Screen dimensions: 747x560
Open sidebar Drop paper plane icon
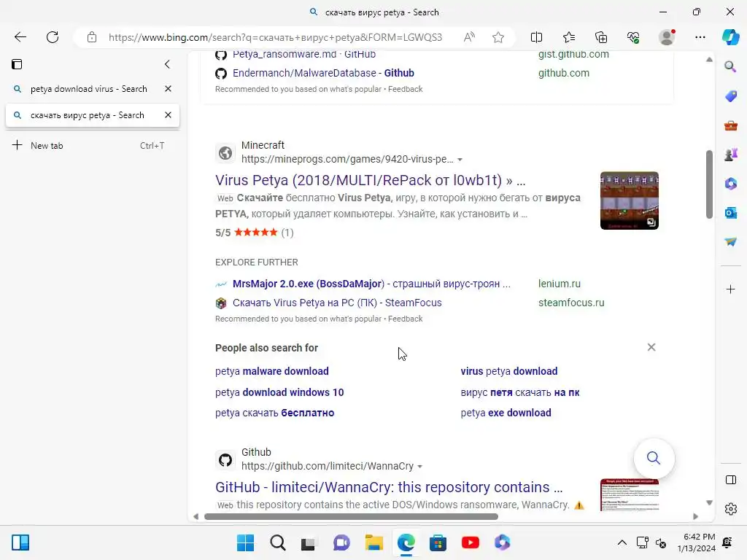coord(730,242)
